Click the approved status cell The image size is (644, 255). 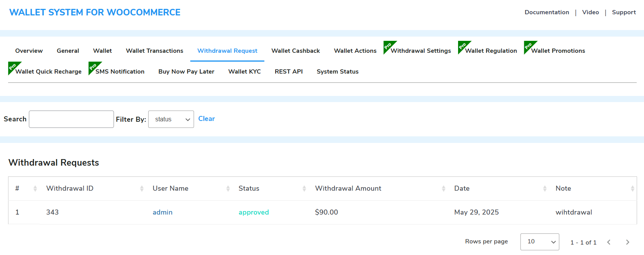click(254, 212)
